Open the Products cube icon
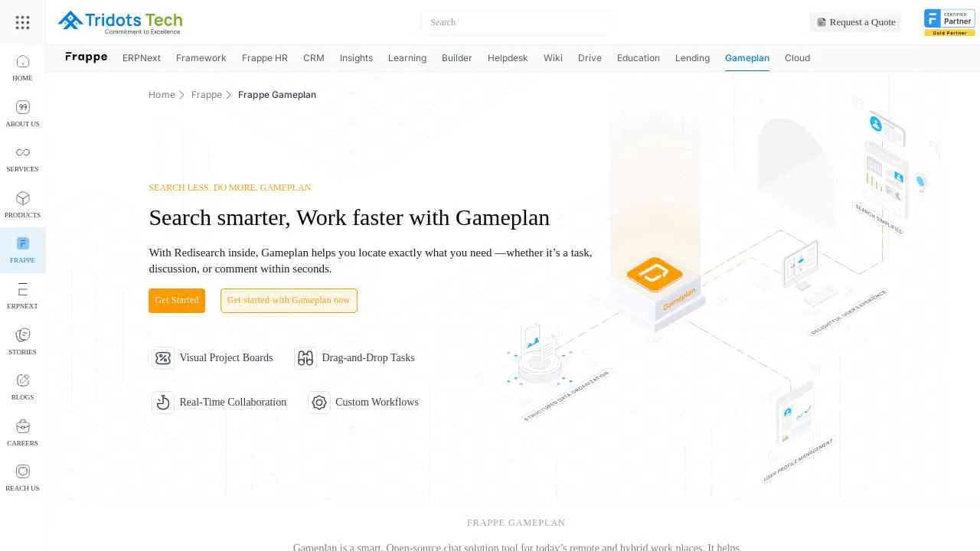This screenshot has width=980, height=551. [22, 198]
